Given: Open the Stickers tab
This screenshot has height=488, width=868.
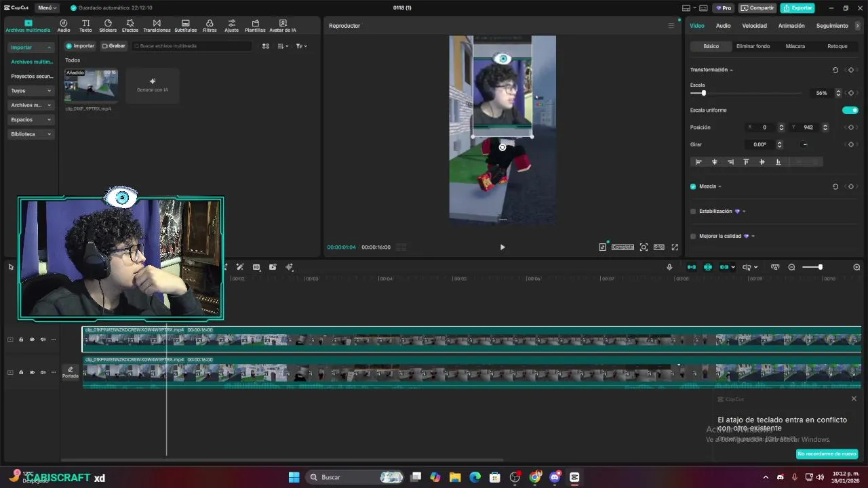Looking at the screenshot, I should tap(108, 26).
